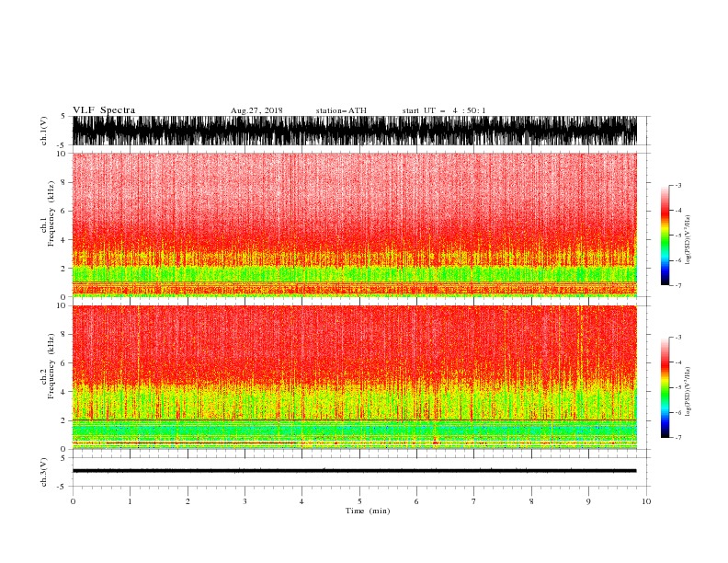Click the '10' tick on the time axis
Screen dimensions: 728x563
coord(646,501)
